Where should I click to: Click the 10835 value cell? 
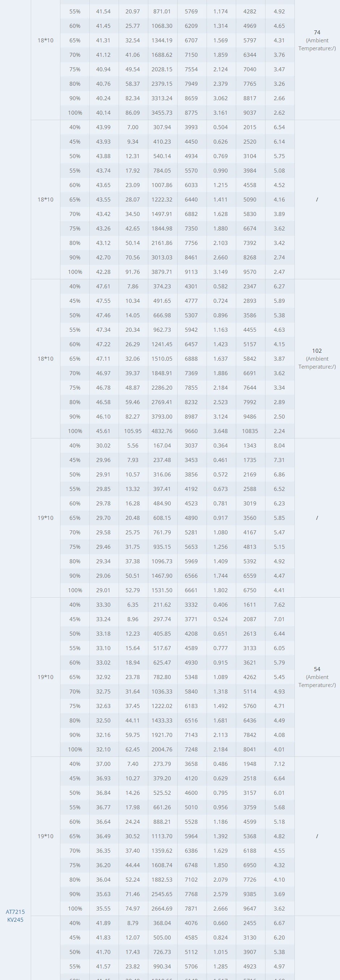click(x=250, y=431)
